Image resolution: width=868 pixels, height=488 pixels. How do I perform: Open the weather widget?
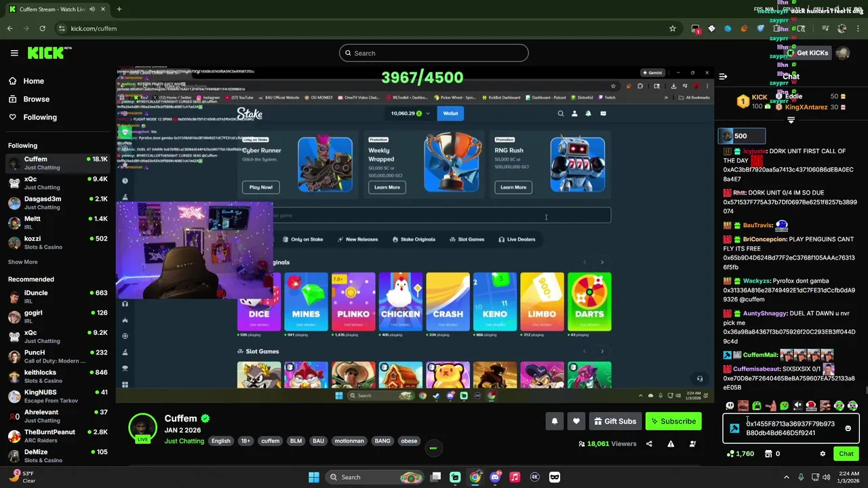(22, 476)
